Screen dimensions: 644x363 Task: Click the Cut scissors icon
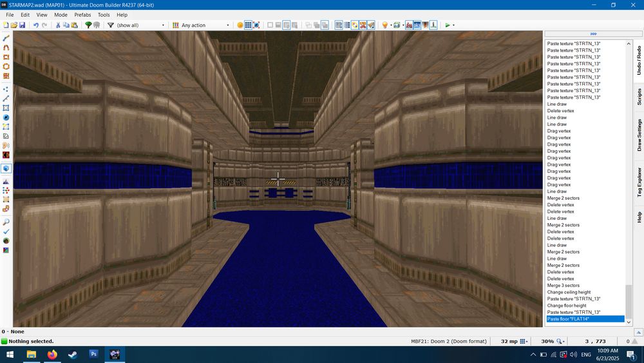pyautogui.click(x=58, y=25)
